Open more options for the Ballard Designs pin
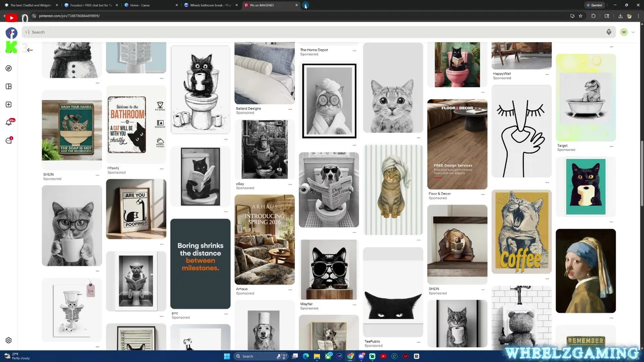Screen dimensions: 644x362 290,109
